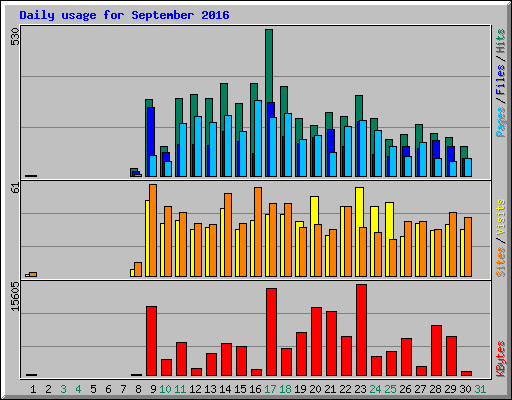This screenshot has height=400, width=512.
Task: Select the small orange Sites bar for day 1
Action: (33, 275)
